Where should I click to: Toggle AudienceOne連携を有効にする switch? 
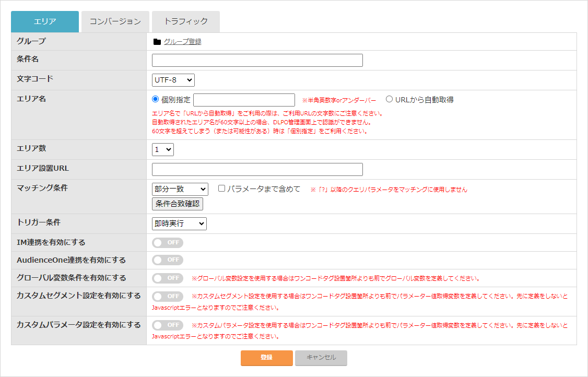pos(168,260)
